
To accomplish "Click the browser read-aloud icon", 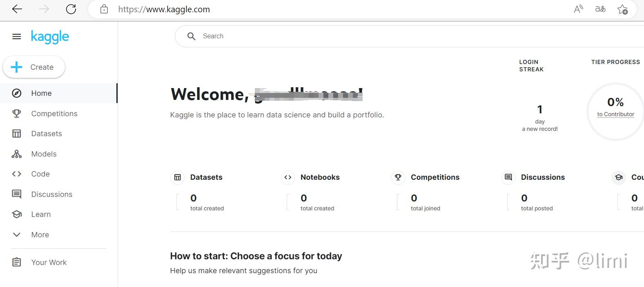I will (x=578, y=9).
